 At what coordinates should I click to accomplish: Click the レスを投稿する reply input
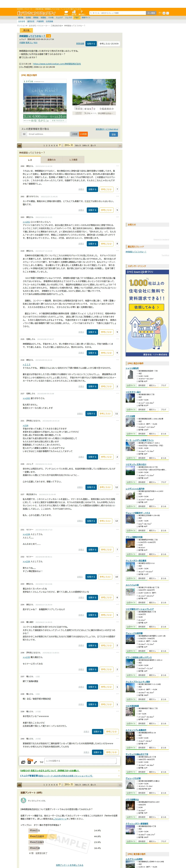(x=80, y=761)
